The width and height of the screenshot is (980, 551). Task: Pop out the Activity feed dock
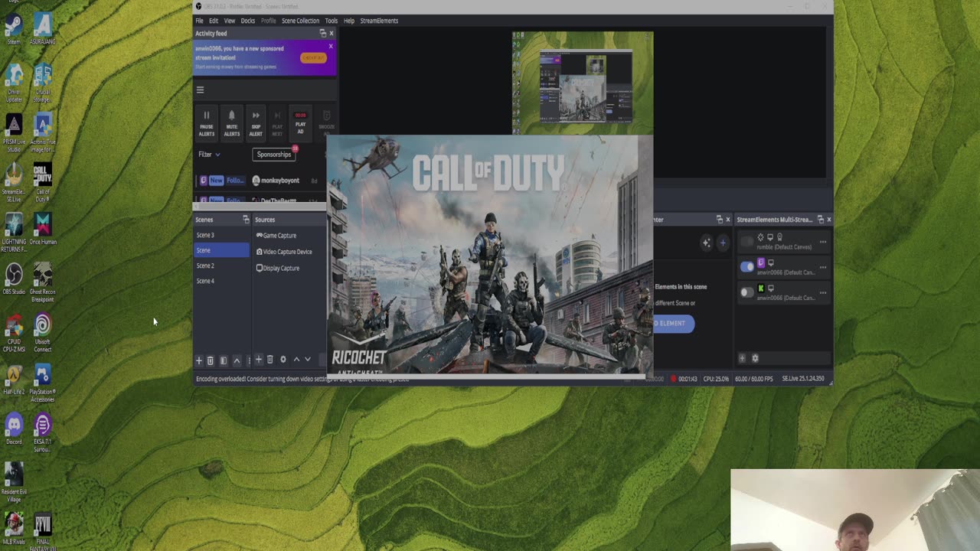pos(322,34)
